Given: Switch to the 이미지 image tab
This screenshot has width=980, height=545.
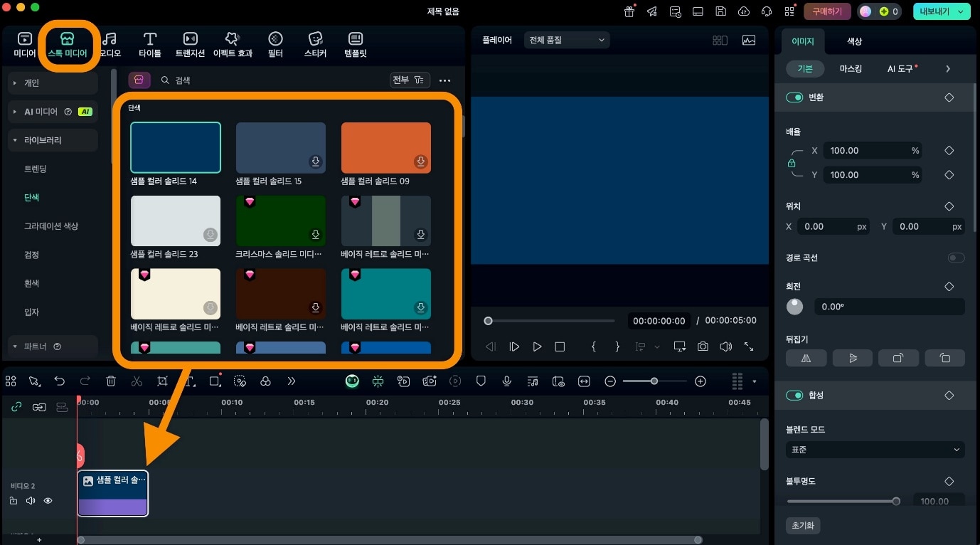Looking at the screenshot, I should pos(803,42).
